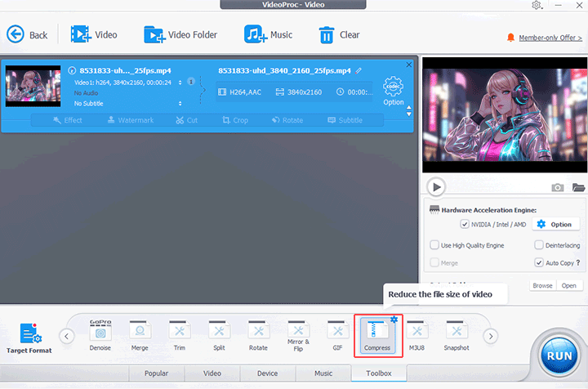Add Music file
588x389 pixels.
click(268, 34)
